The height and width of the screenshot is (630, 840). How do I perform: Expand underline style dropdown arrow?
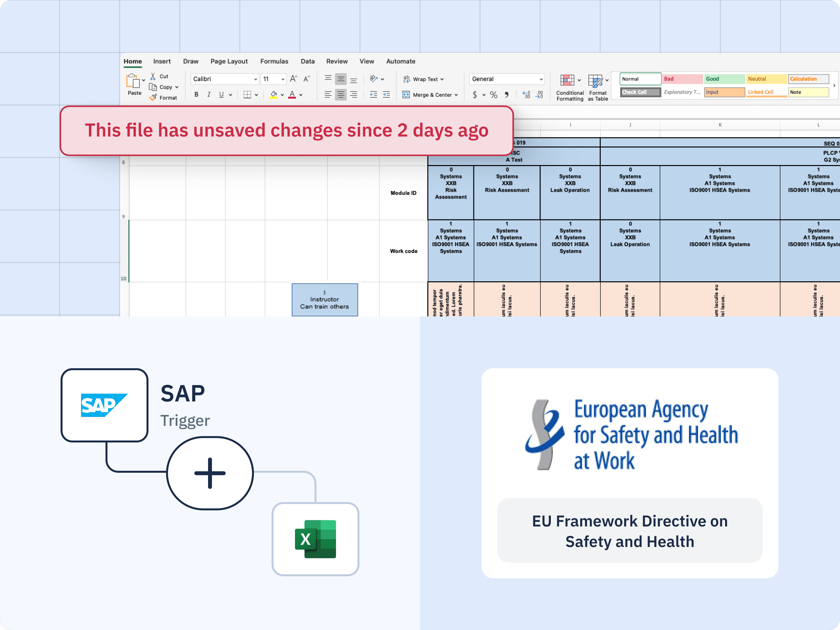(x=231, y=95)
